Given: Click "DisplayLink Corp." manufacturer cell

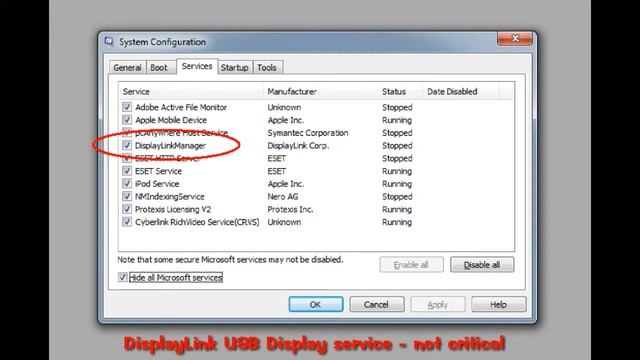Looking at the screenshot, I should (x=298, y=146).
